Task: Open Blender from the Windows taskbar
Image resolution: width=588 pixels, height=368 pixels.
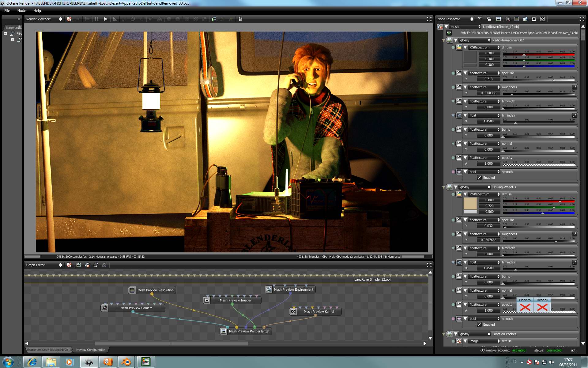Action: tap(126, 362)
